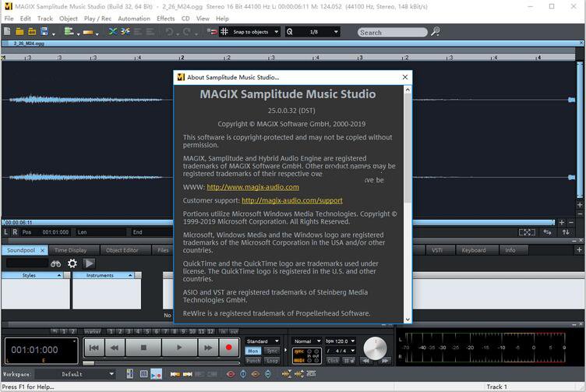
Task: Toggle the metronome Click button
Action: (x=333, y=361)
